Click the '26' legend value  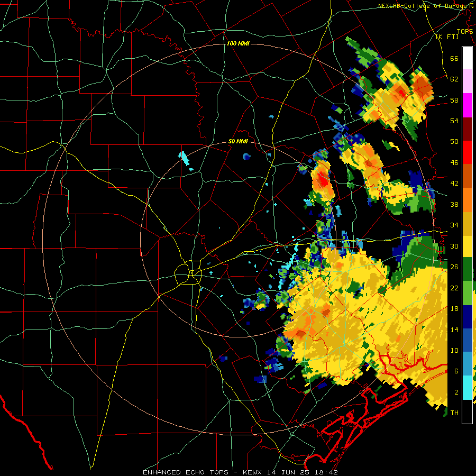(454, 267)
